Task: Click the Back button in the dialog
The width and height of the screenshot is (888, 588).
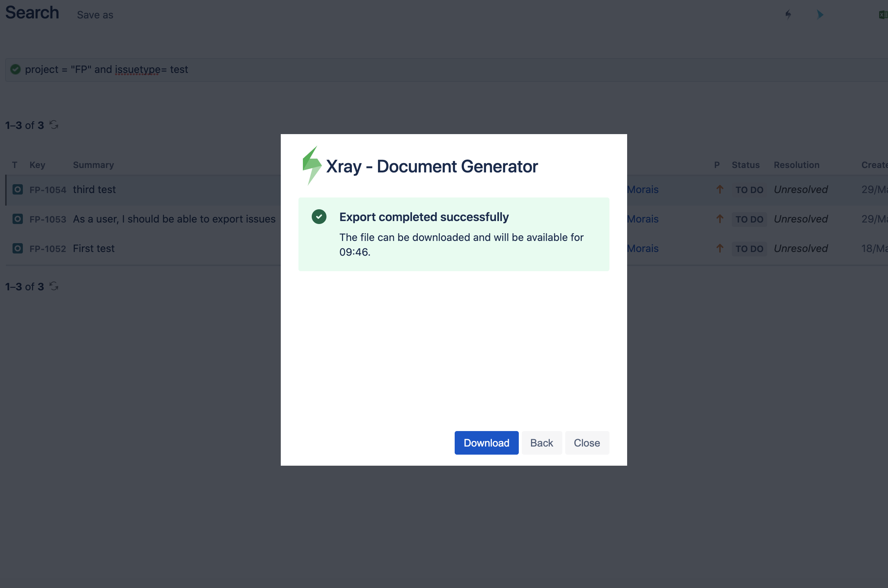Action: [x=542, y=443]
